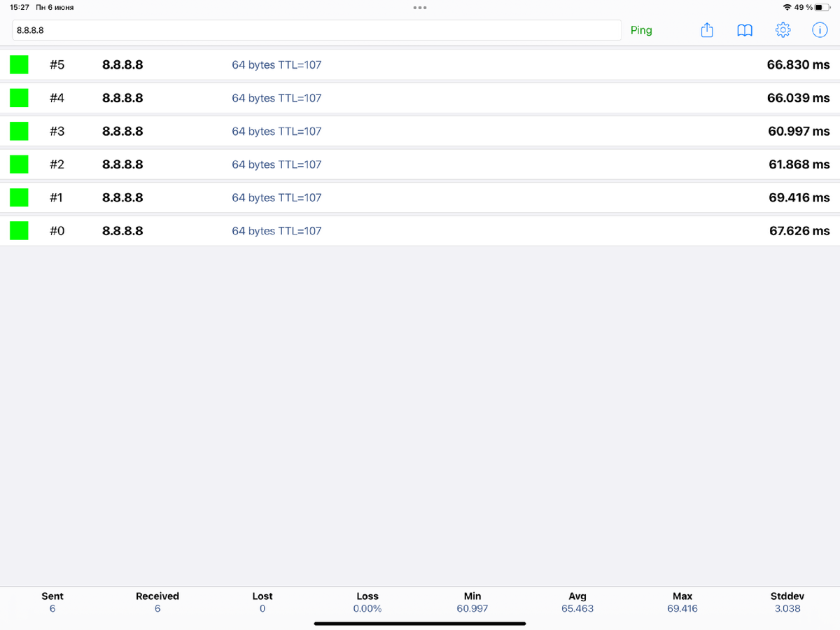
Task: Select green status square of ping #5
Action: pos(19,64)
